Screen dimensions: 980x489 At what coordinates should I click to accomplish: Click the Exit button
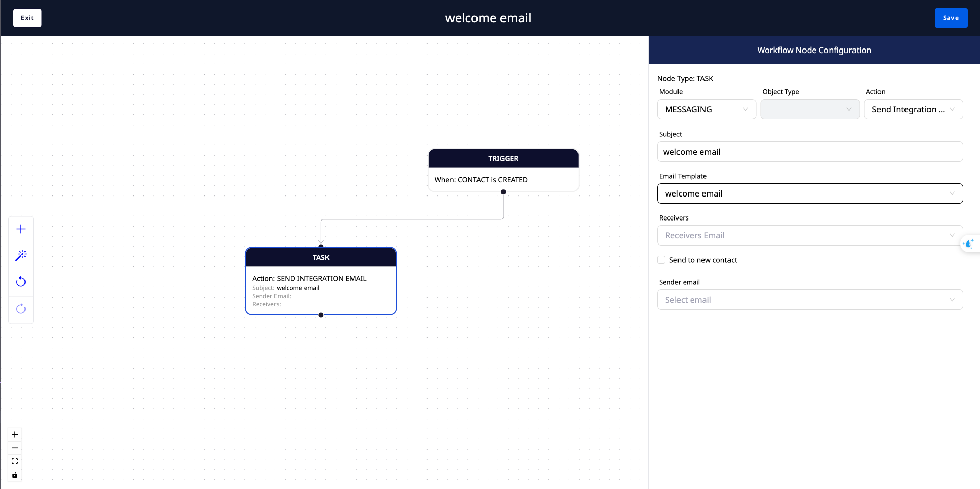click(28, 18)
